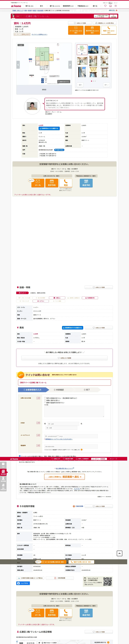Focus the 姓 surname input field
This screenshot has height=644, width=129.
pos(63,424)
